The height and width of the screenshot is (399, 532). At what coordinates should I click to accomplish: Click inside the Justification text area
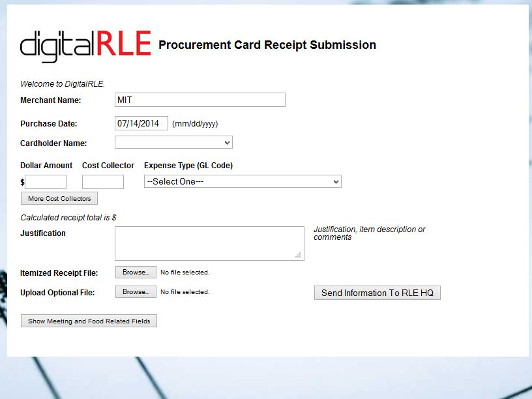pos(209,243)
